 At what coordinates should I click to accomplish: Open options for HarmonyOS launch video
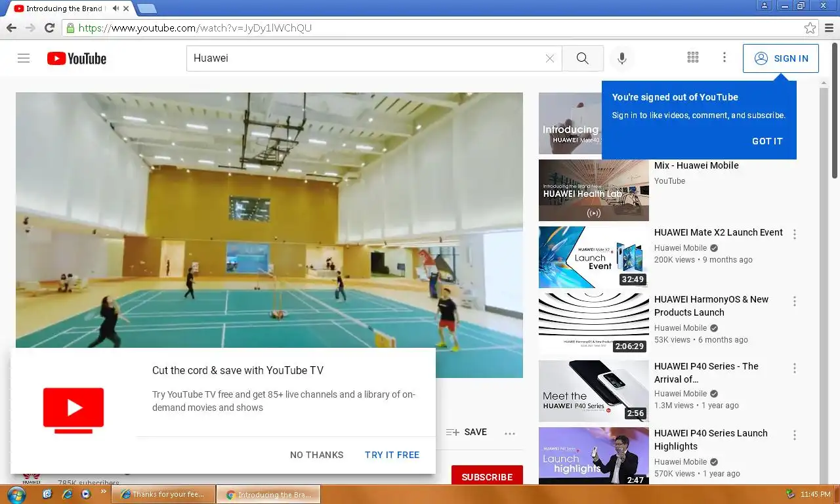pyautogui.click(x=795, y=301)
